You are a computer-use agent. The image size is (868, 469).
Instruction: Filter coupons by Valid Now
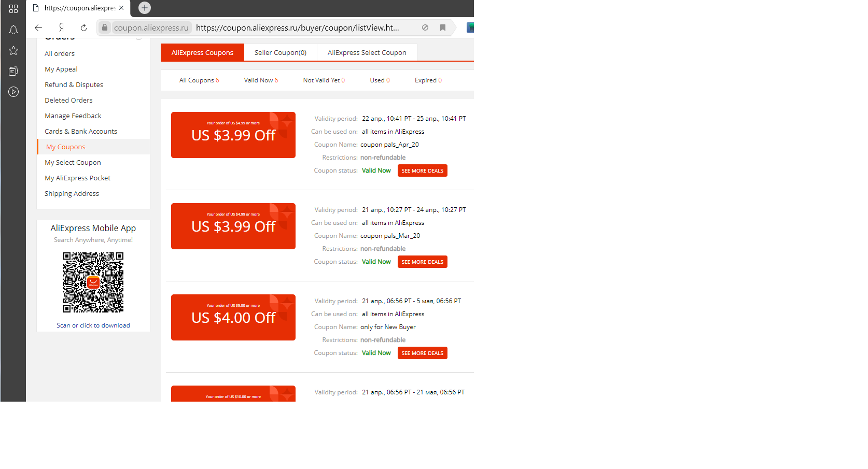(261, 80)
